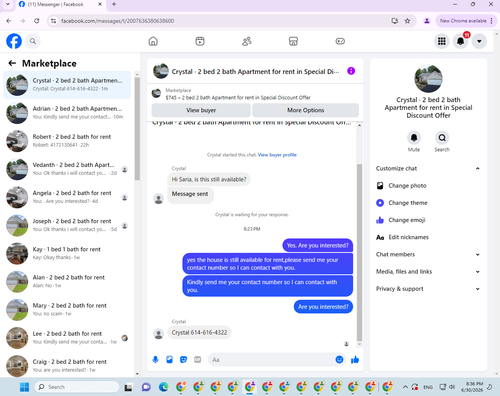Open the taskbar clock and date
Screen dimensions: 500x396
point(472,387)
